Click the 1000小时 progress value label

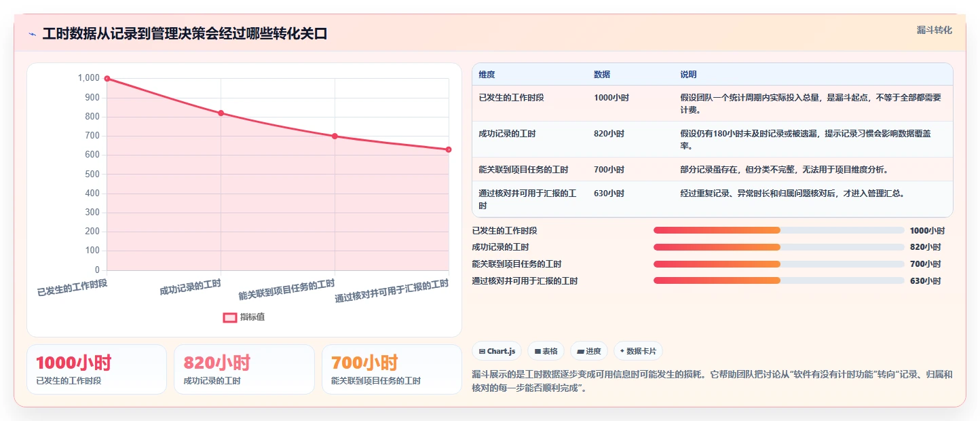927,231
